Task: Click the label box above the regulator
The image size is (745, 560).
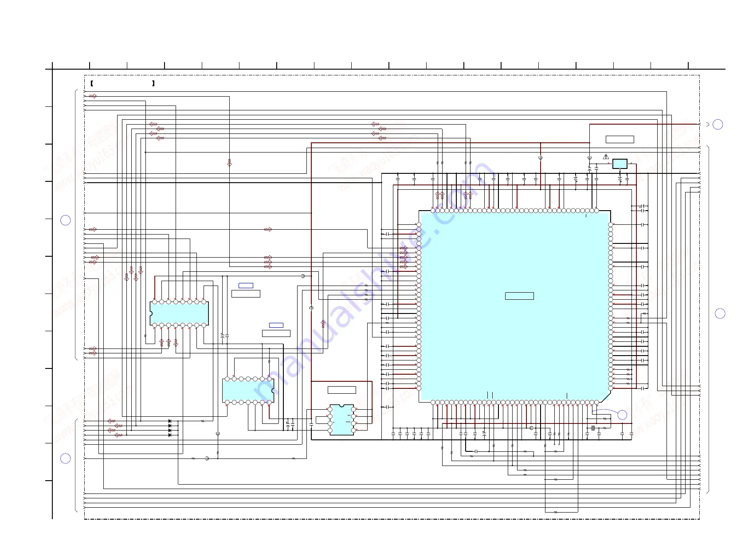Action: [x=620, y=139]
